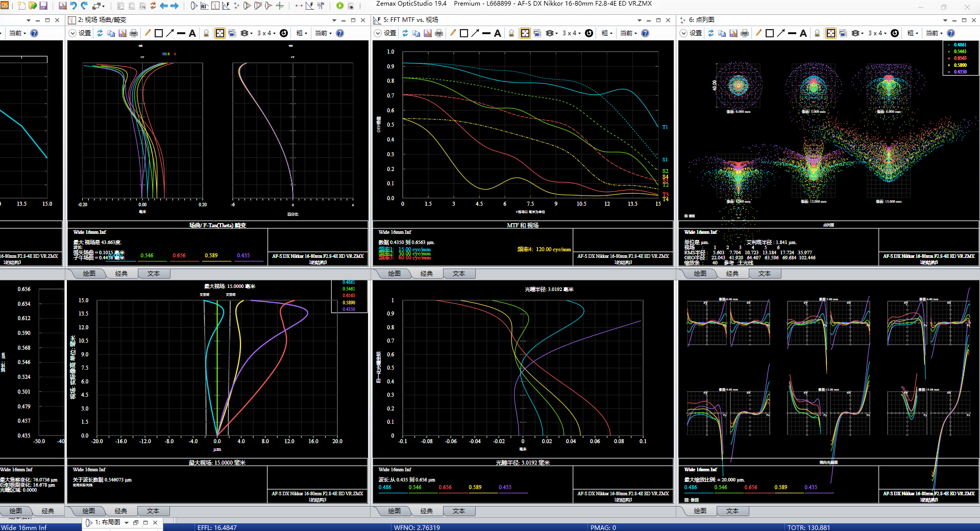Create a new lens file from main toolbar

(x=21, y=6)
